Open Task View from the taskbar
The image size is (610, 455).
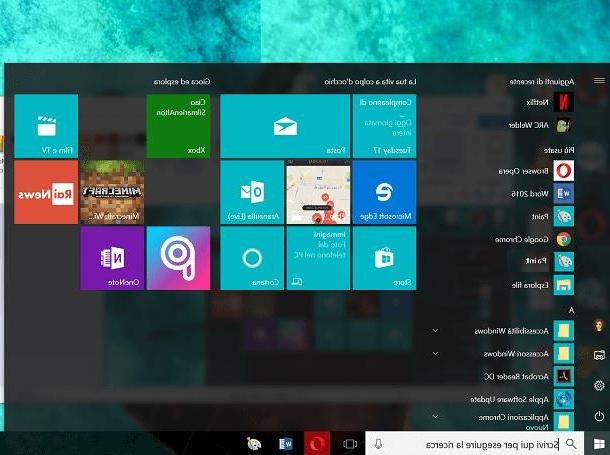point(350,443)
